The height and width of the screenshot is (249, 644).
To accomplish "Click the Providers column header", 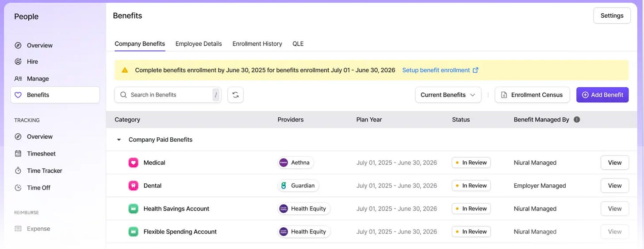I will 291,120.
